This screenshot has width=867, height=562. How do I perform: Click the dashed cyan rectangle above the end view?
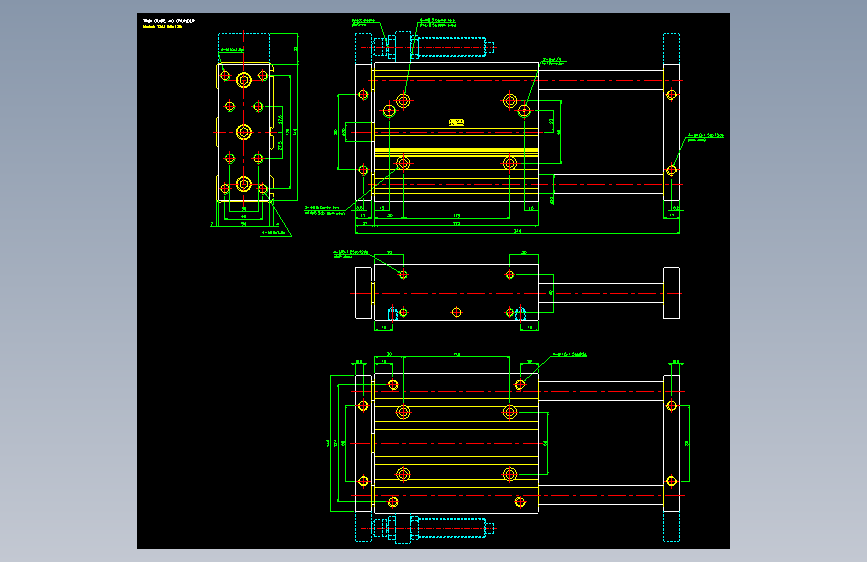click(x=244, y=48)
